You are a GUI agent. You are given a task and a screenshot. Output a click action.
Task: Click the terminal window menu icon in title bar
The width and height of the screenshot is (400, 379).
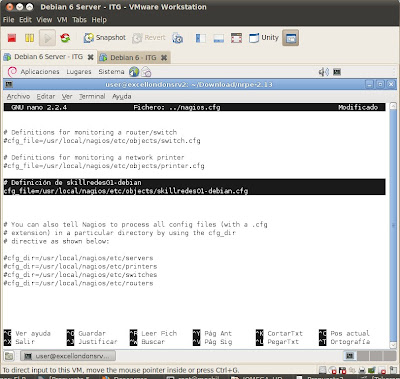click(x=9, y=84)
